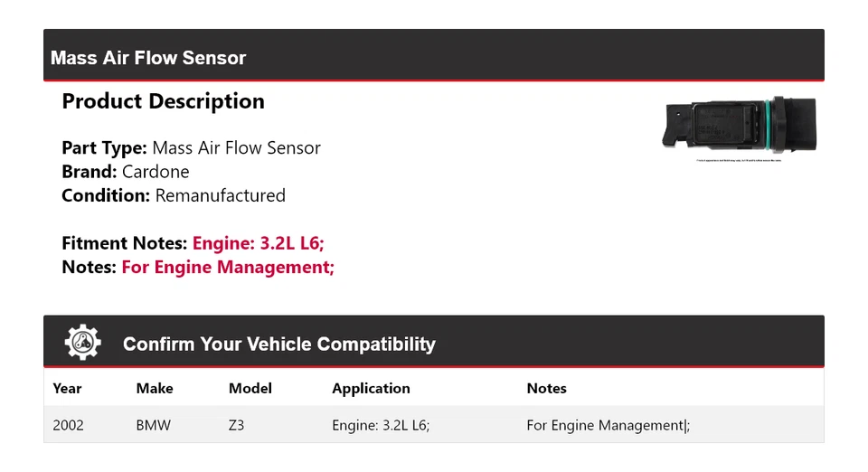Click the Application column header
Viewport: 868px width, 472px height.
[x=371, y=389]
